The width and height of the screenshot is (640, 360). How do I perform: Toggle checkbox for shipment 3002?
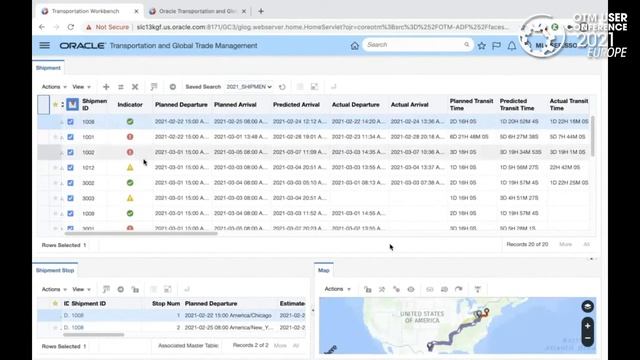(71, 182)
